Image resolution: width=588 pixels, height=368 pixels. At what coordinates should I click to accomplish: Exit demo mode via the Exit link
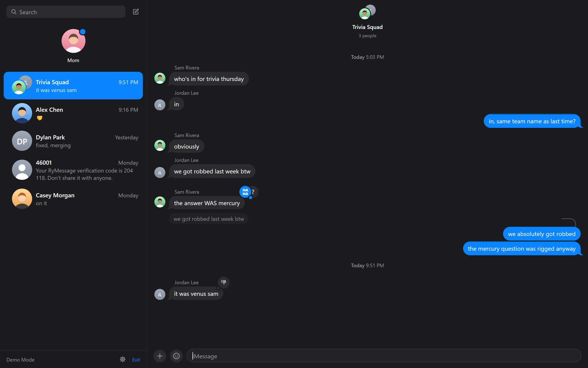136,359
